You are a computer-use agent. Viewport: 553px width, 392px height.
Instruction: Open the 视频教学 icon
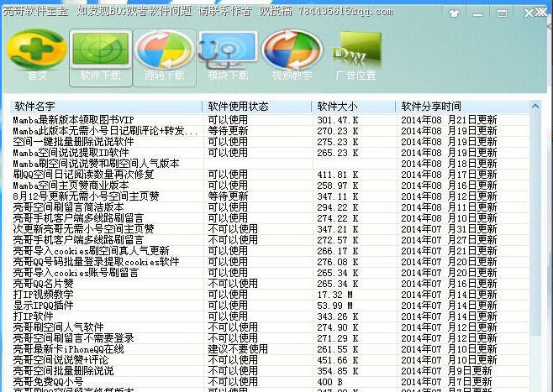tap(292, 55)
